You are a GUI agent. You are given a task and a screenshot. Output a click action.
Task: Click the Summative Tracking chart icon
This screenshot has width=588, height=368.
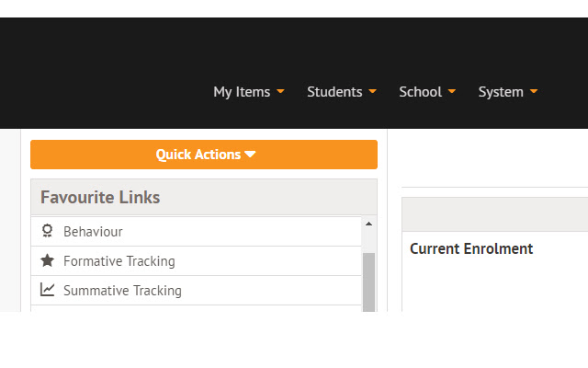tap(47, 290)
